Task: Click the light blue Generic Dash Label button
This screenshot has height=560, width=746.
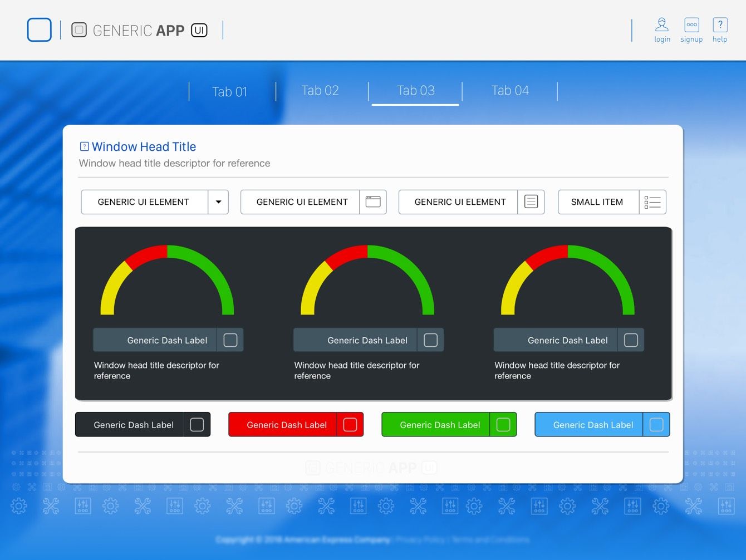Action: coord(602,425)
